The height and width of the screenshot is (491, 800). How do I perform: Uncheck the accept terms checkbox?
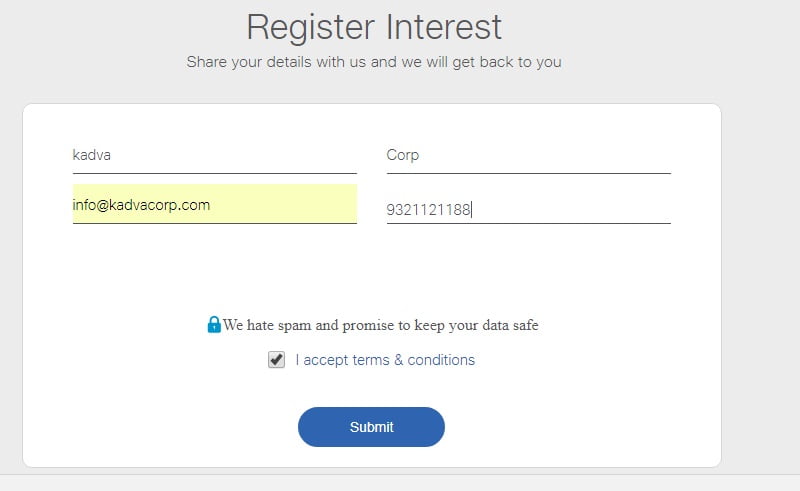pos(277,360)
